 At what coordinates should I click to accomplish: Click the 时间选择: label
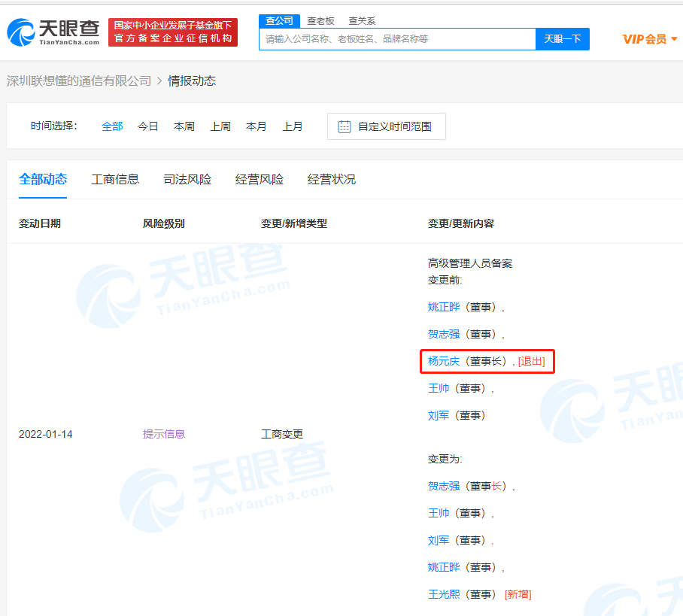[x=54, y=126]
